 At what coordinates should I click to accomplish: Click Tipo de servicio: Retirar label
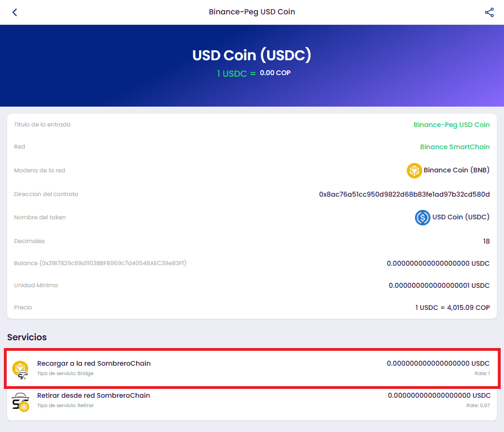[65, 405]
